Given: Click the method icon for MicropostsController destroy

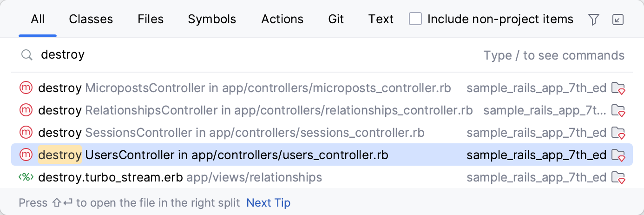Looking at the screenshot, I should click(26, 87).
